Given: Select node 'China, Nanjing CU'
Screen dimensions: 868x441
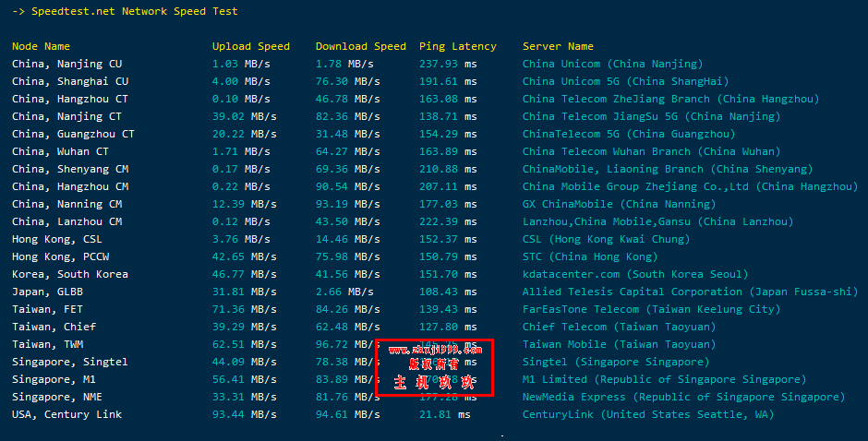Looking at the screenshot, I should point(67,65).
